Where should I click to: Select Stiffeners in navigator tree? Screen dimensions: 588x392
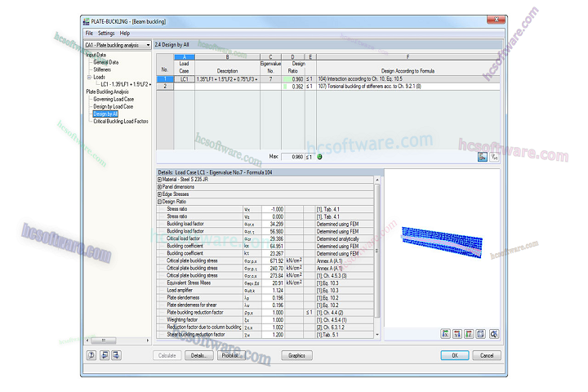(102, 69)
